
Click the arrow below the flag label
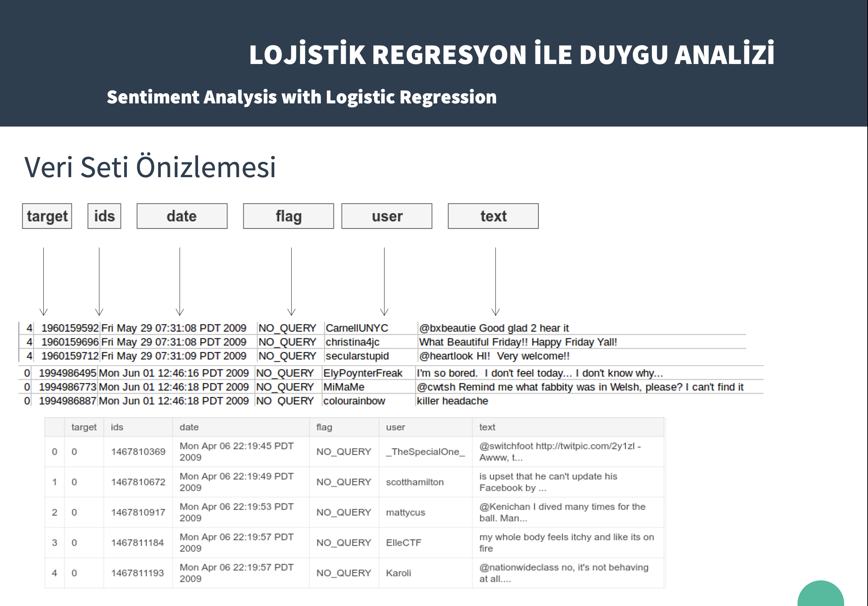pyautogui.click(x=292, y=282)
